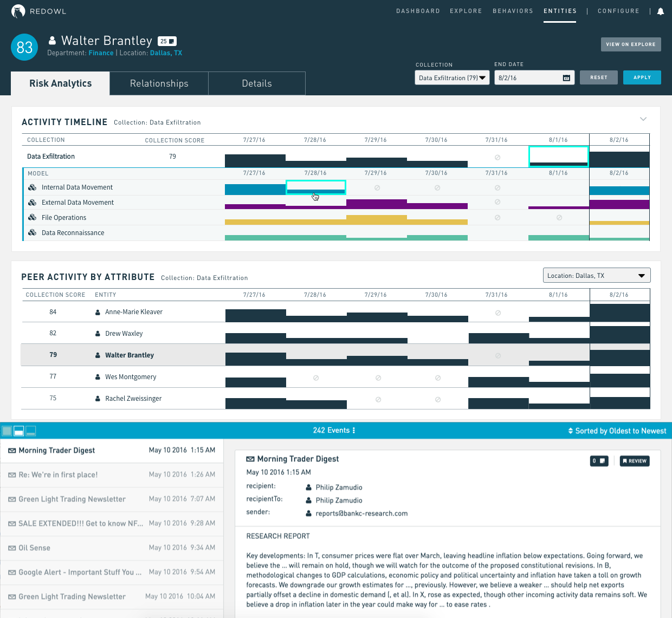672x618 pixels.
Task: Click the View on Explore button
Action: click(631, 44)
